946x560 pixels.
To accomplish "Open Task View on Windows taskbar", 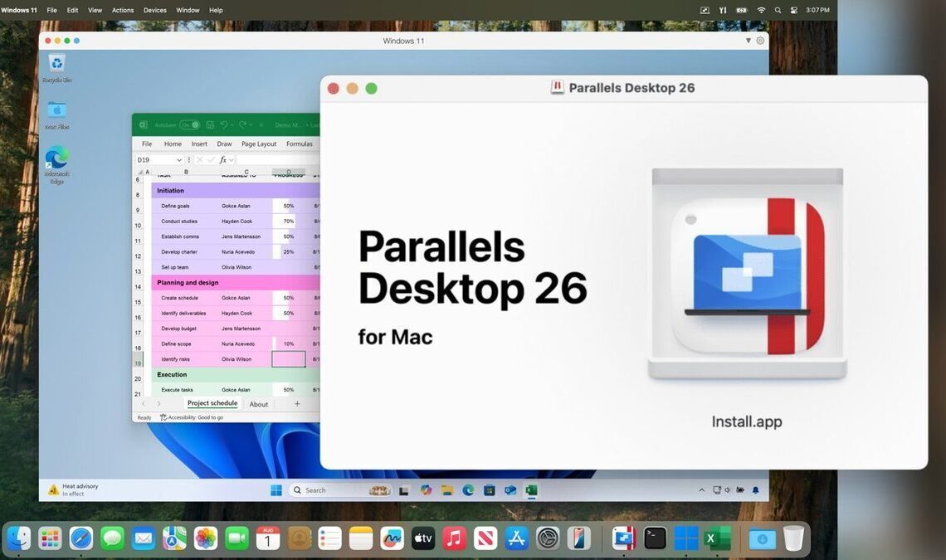I will 403,490.
